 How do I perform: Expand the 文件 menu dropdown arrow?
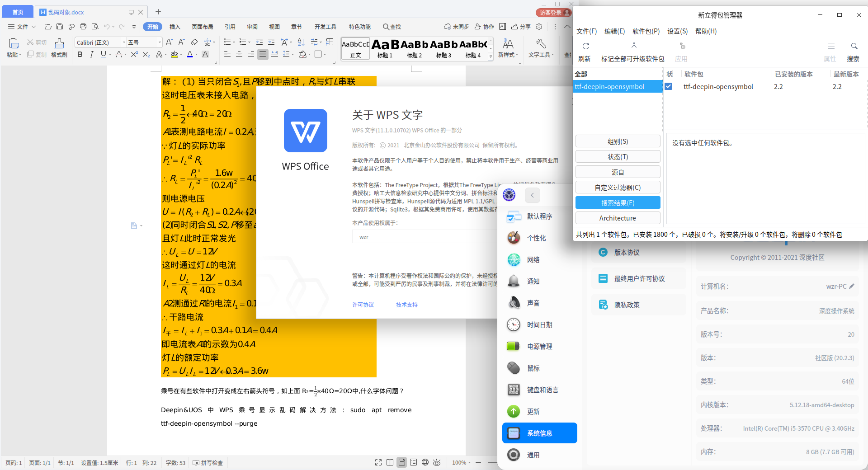pos(33,27)
